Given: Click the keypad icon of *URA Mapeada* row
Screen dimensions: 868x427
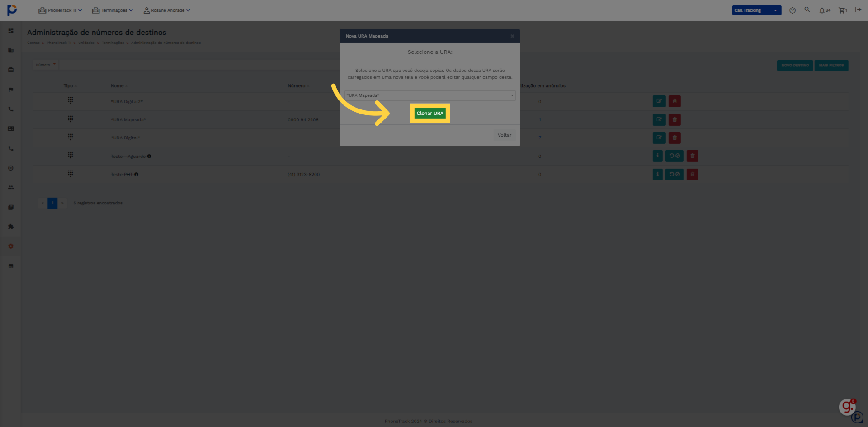Looking at the screenshot, I should point(71,119).
